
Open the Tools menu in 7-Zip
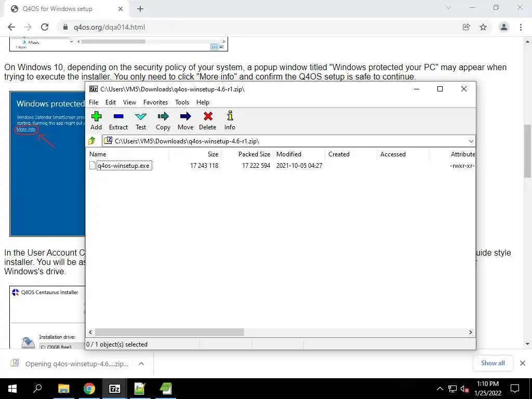(182, 102)
